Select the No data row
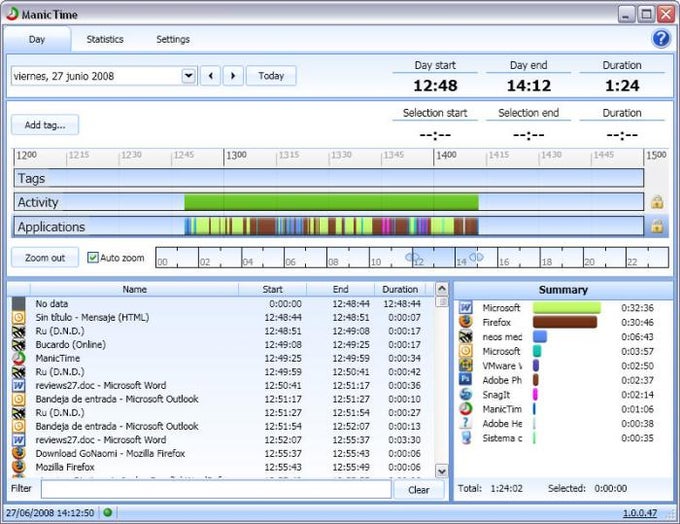The width and height of the screenshot is (680, 524). tap(223, 303)
